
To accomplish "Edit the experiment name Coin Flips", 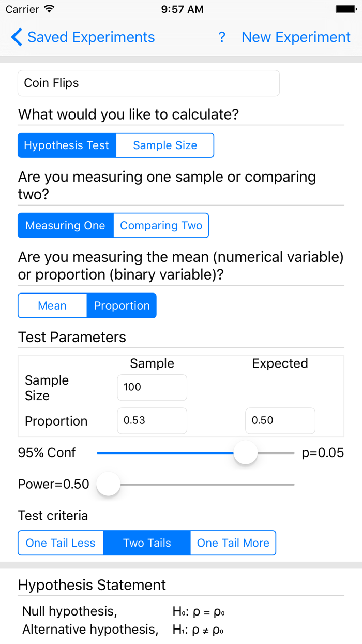I will coord(148,83).
